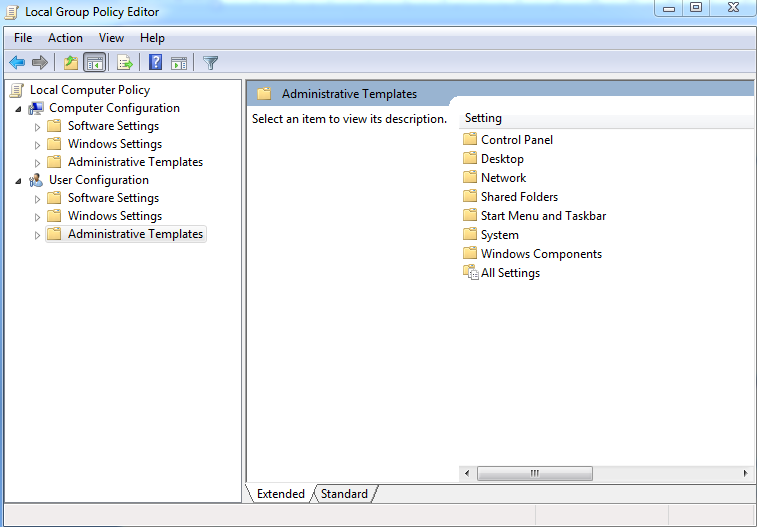The width and height of the screenshot is (757, 527).
Task: Click the Computer Configuration computer icon
Action: (x=36, y=108)
